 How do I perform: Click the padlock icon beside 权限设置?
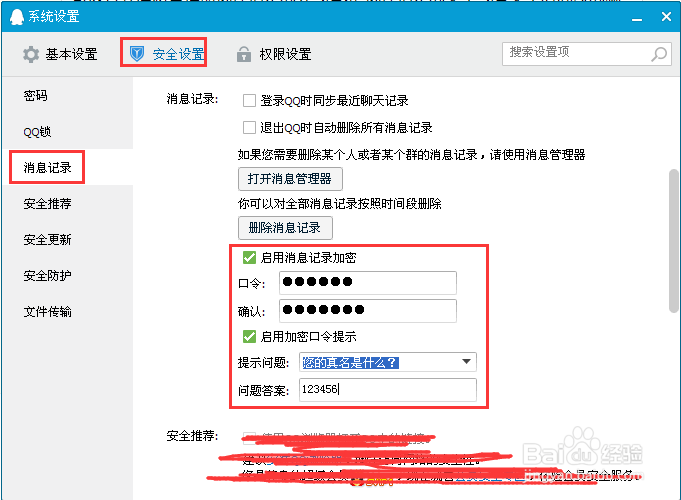pos(244,54)
